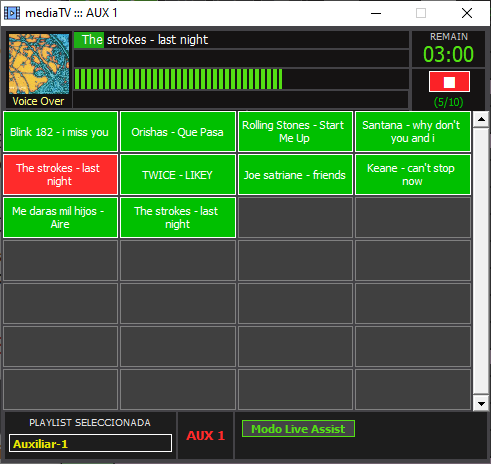
Task: Select Me daras mil hijos - Aire pad
Action: click(60, 218)
